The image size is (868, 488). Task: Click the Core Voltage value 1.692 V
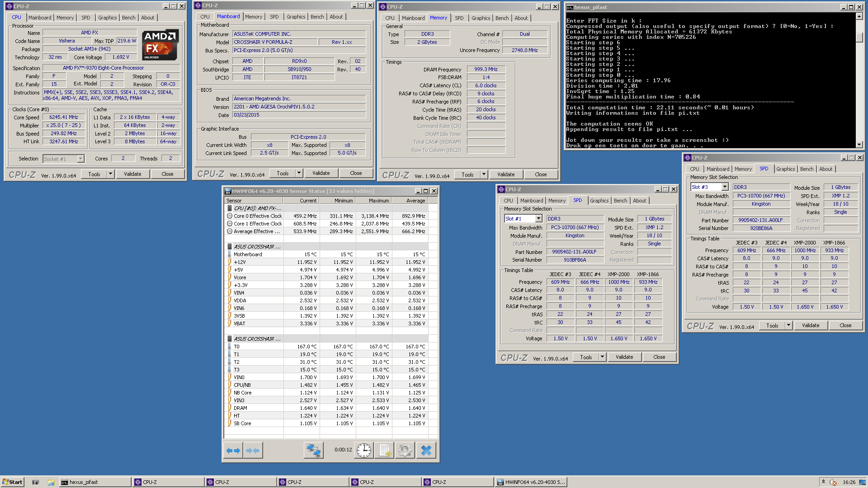click(121, 57)
